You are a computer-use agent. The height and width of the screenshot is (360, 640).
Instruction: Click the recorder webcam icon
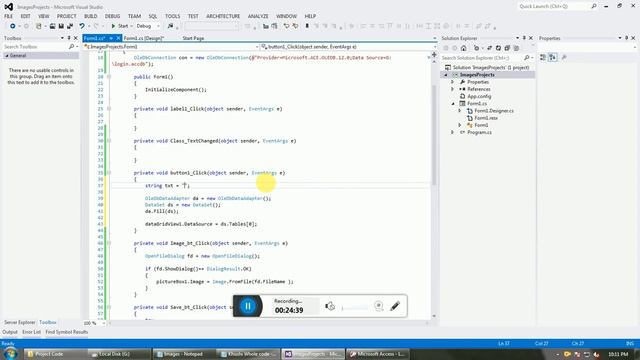tap(378, 306)
